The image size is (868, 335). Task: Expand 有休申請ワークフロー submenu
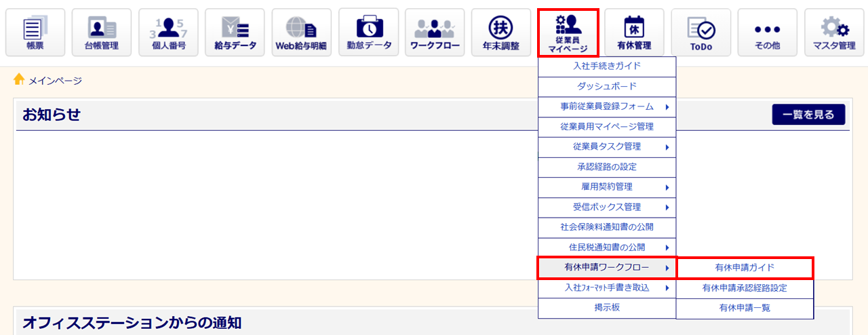(607, 268)
